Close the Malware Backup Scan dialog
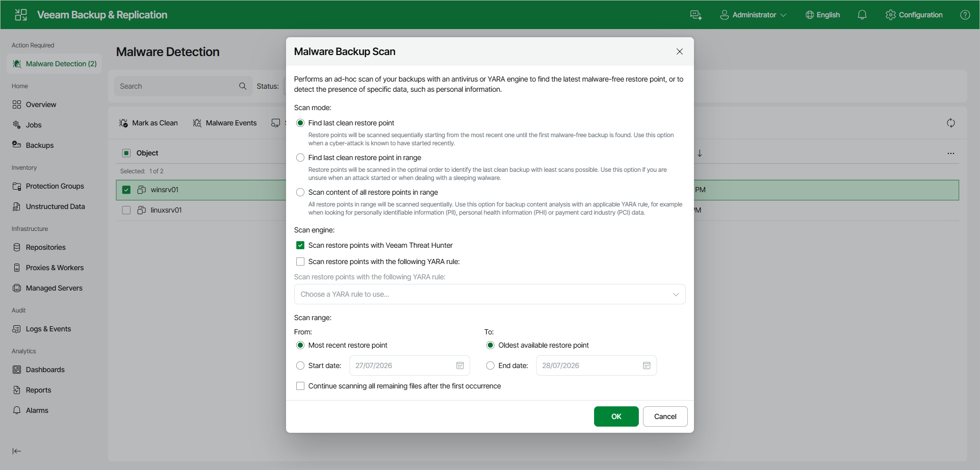The height and width of the screenshot is (470, 980). click(679, 51)
